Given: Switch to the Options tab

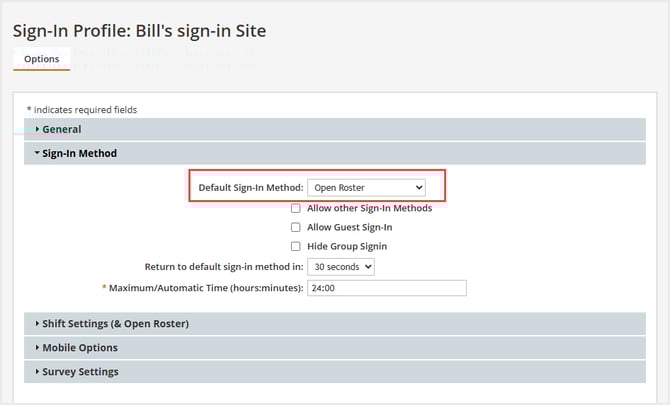Looking at the screenshot, I should tap(41, 59).
